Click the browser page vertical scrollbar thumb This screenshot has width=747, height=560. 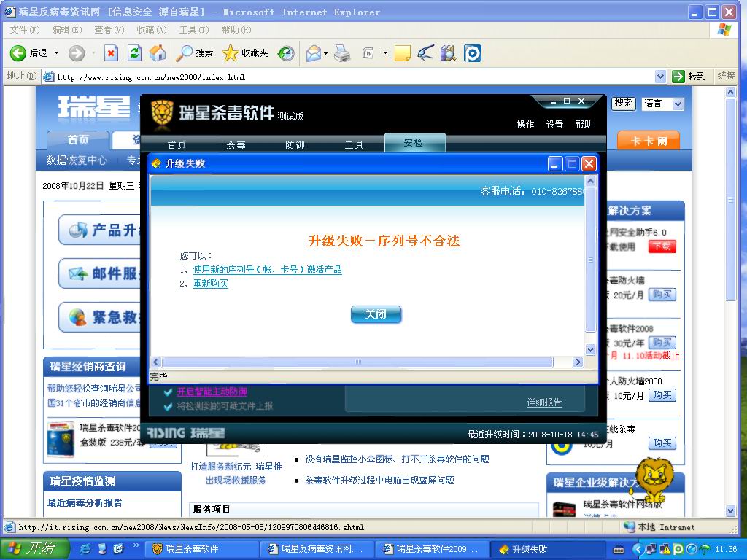(x=730, y=200)
